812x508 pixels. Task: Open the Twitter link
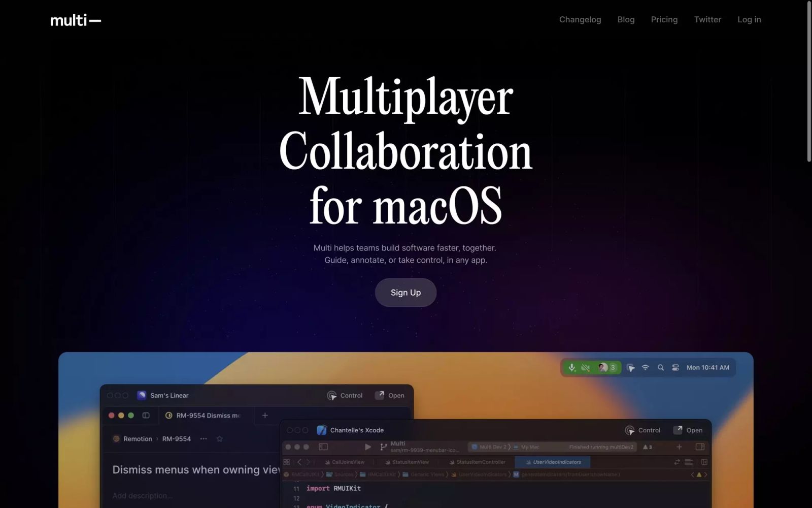point(707,19)
